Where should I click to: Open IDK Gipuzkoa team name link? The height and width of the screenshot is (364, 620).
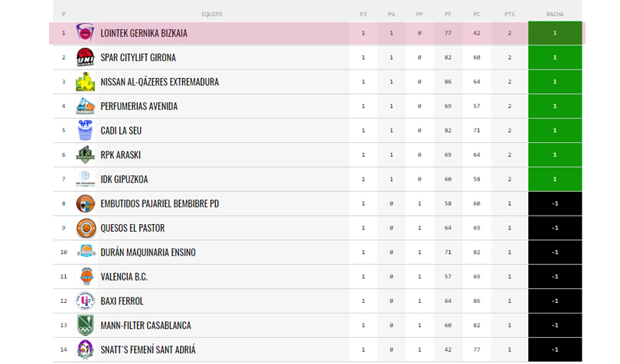(x=124, y=180)
